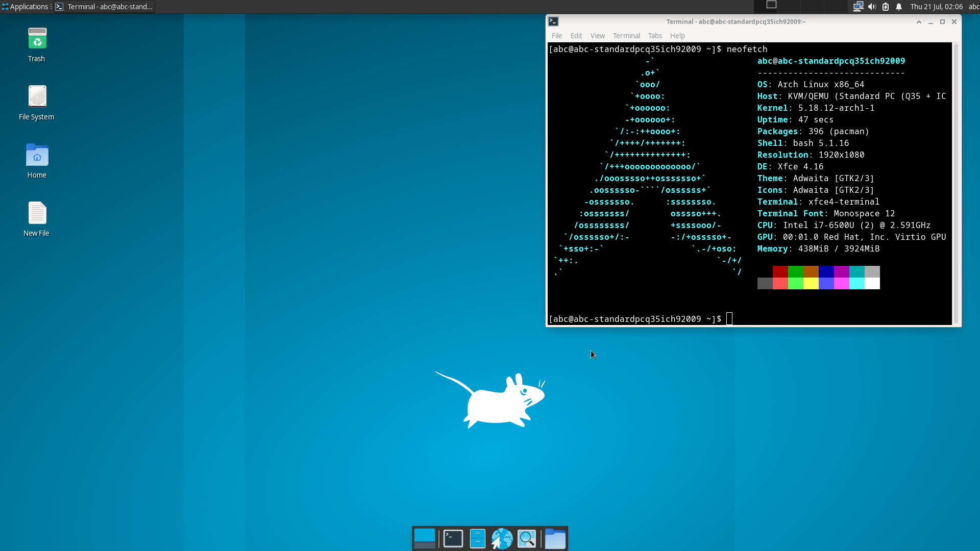Open the Home folder desktop icon
This screenshot has width=980, height=551.
(37, 156)
